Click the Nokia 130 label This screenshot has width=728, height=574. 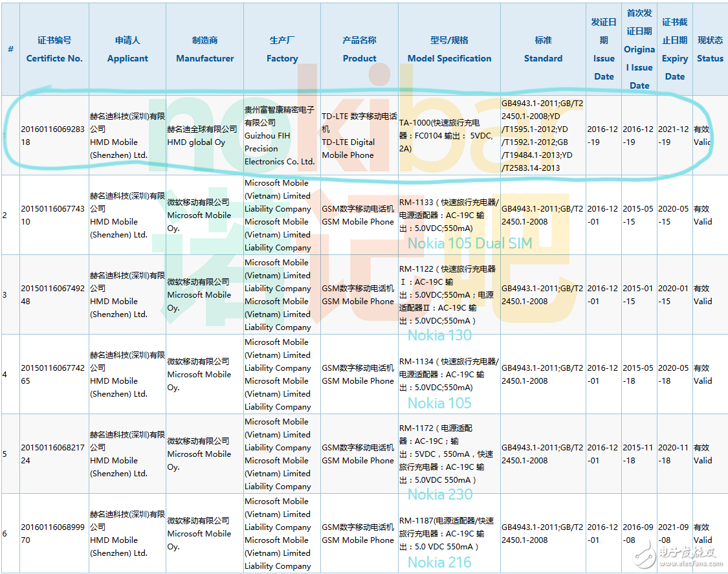pos(439,335)
